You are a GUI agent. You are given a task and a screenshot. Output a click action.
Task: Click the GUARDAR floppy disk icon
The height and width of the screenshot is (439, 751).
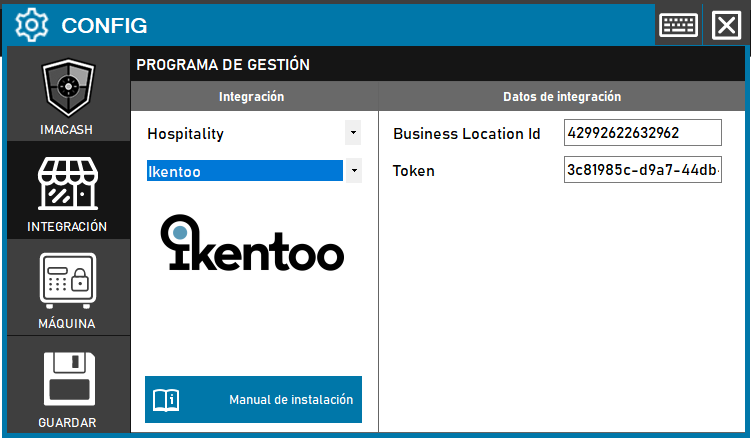[68, 379]
